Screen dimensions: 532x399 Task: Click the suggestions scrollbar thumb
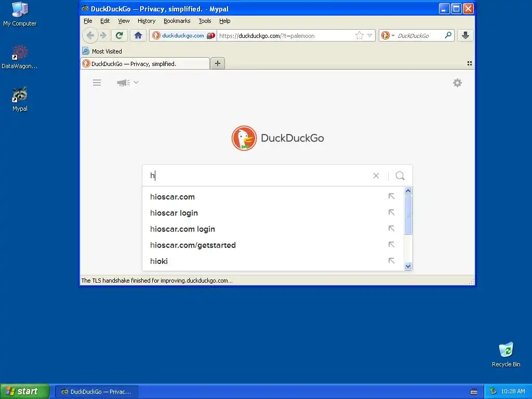tap(408, 215)
